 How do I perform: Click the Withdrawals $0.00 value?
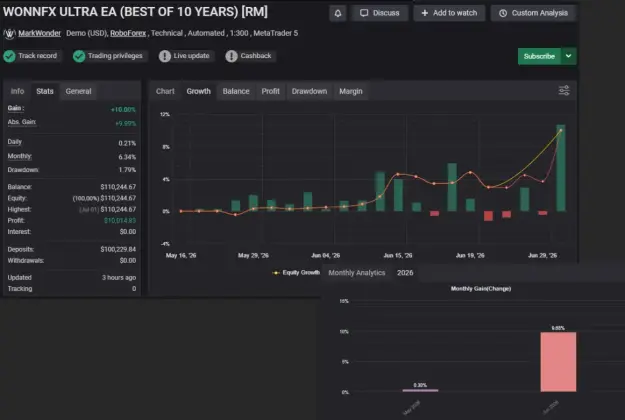coord(128,261)
